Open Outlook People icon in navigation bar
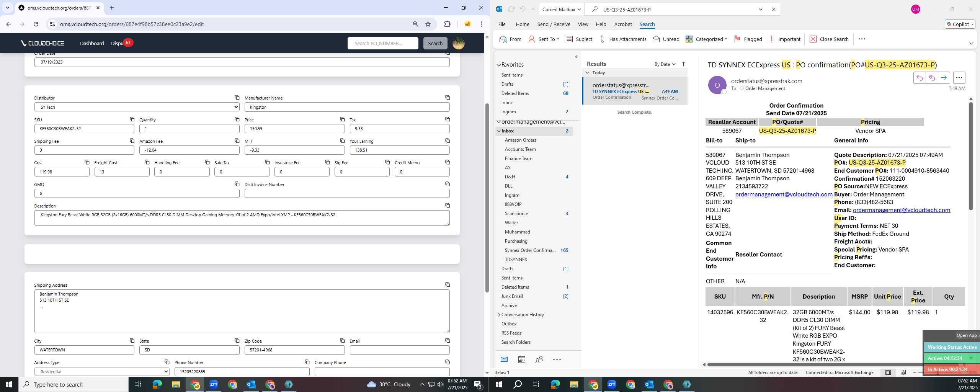The width and height of the screenshot is (980, 392). 539,359
